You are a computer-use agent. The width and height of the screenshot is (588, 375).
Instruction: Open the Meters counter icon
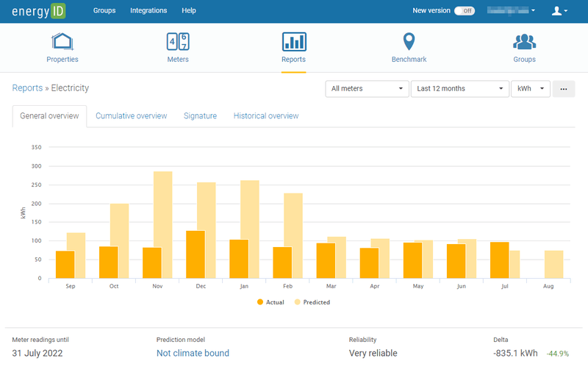[178, 42]
